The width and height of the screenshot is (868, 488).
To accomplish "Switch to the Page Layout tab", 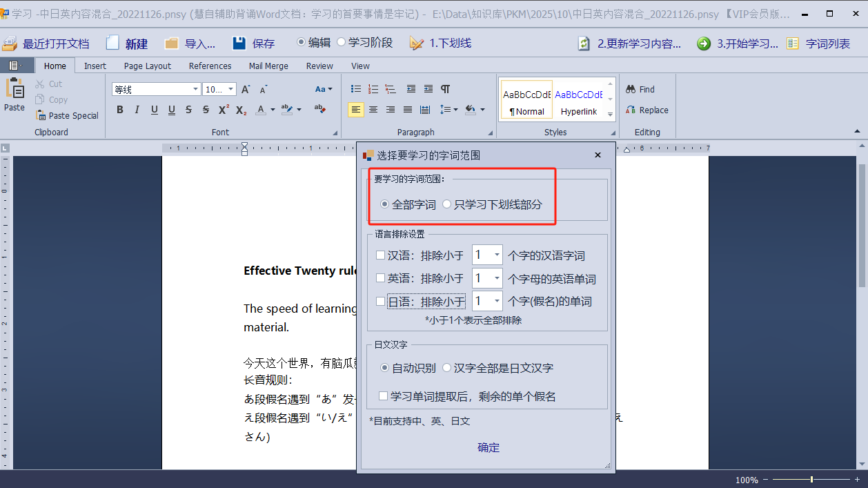I will [x=148, y=66].
